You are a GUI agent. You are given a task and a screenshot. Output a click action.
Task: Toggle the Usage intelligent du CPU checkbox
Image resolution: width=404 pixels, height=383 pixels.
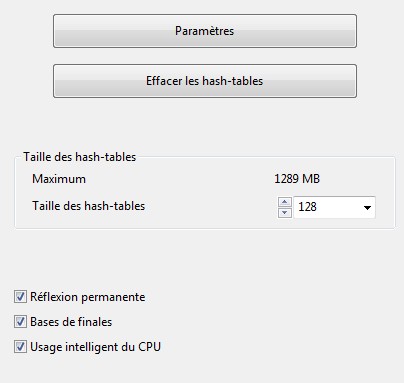point(20,347)
